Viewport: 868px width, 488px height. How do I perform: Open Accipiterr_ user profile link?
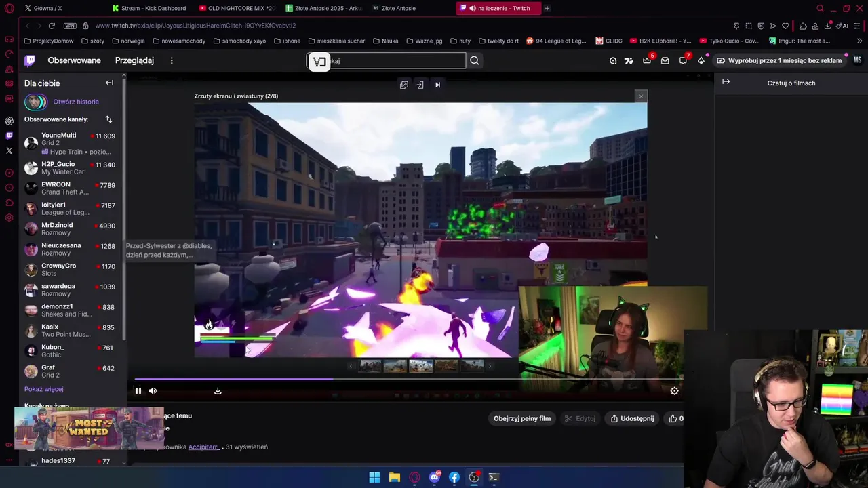(x=204, y=447)
